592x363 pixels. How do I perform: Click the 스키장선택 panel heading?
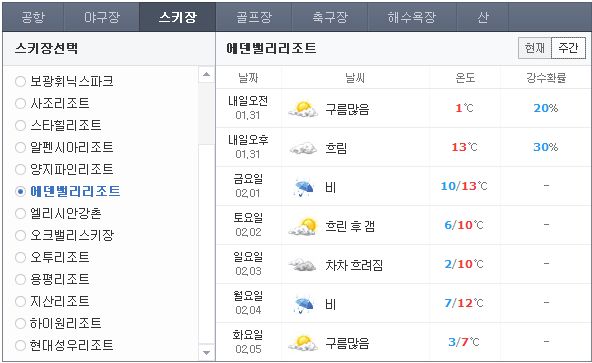46,48
